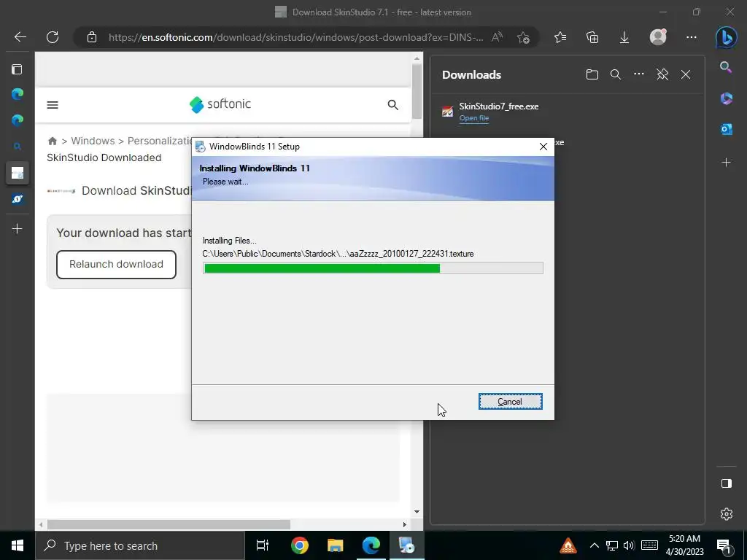The width and height of the screenshot is (747, 560).
Task: Open the Windows Start menu
Action: pyautogui.click(x=18, y=545)
